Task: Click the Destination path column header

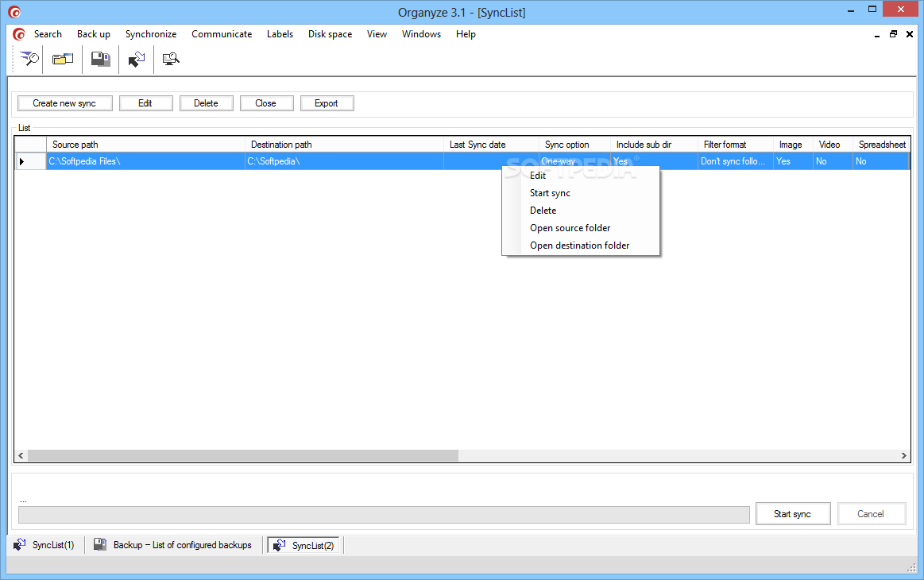Action: coord(344,145)
